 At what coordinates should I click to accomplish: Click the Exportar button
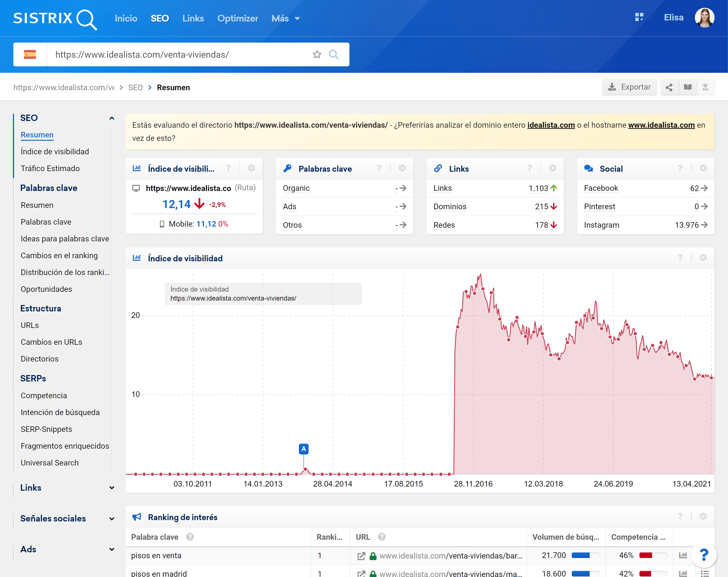(629, 87)
